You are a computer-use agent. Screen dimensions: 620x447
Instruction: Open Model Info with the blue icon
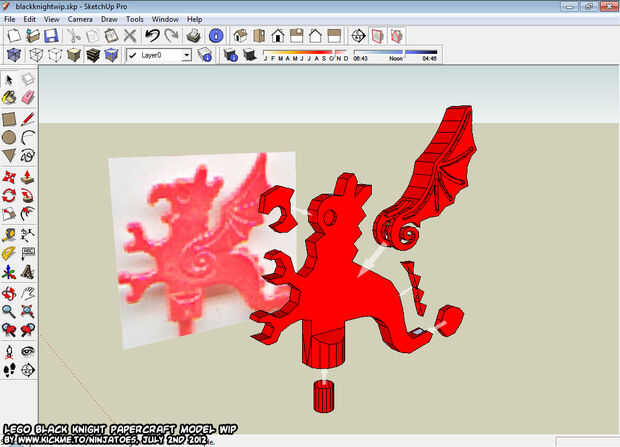coord(215,36)
